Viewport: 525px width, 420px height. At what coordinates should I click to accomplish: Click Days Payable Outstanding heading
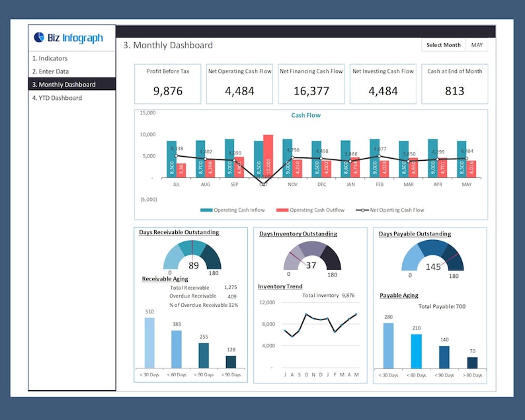click(x=415, y=233)
